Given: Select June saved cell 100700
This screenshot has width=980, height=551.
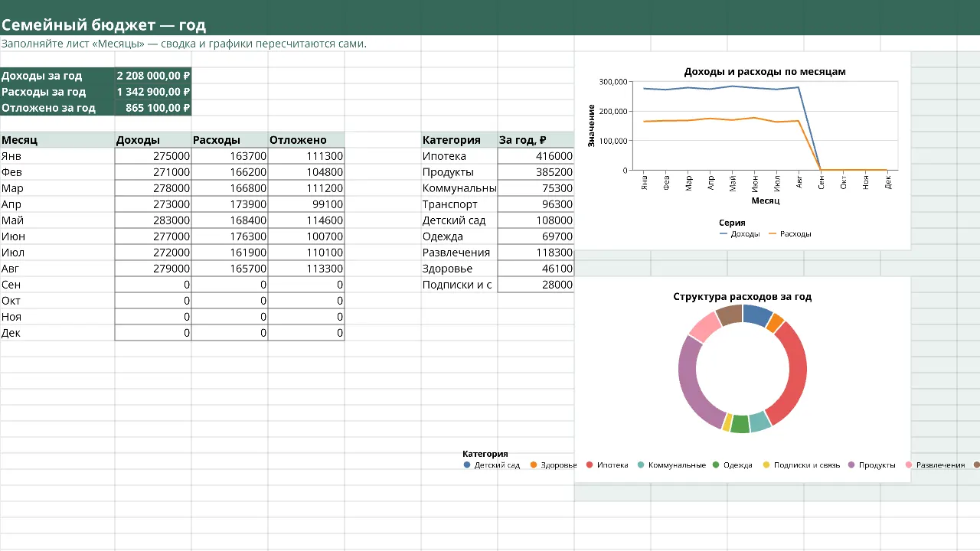Looking at the screenshot, I should [x=306, y=236].
